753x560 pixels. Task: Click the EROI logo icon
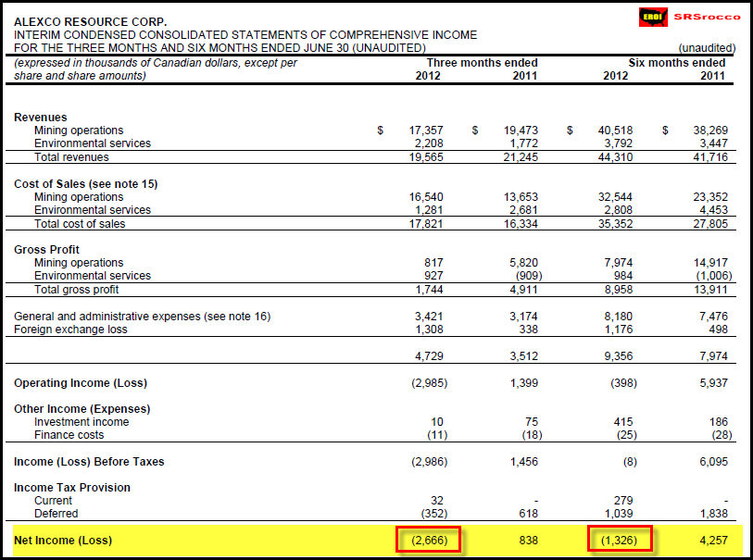[x=653, y=18]
